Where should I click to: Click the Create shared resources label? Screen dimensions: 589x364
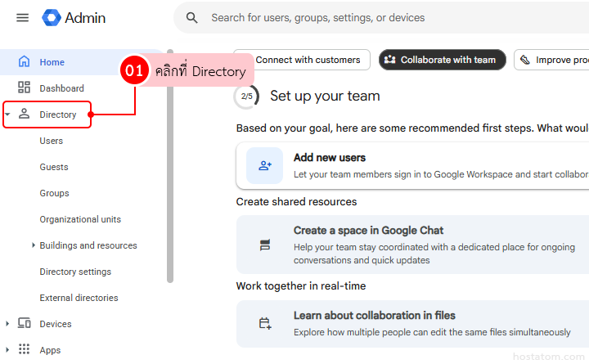tap(296, 202)
